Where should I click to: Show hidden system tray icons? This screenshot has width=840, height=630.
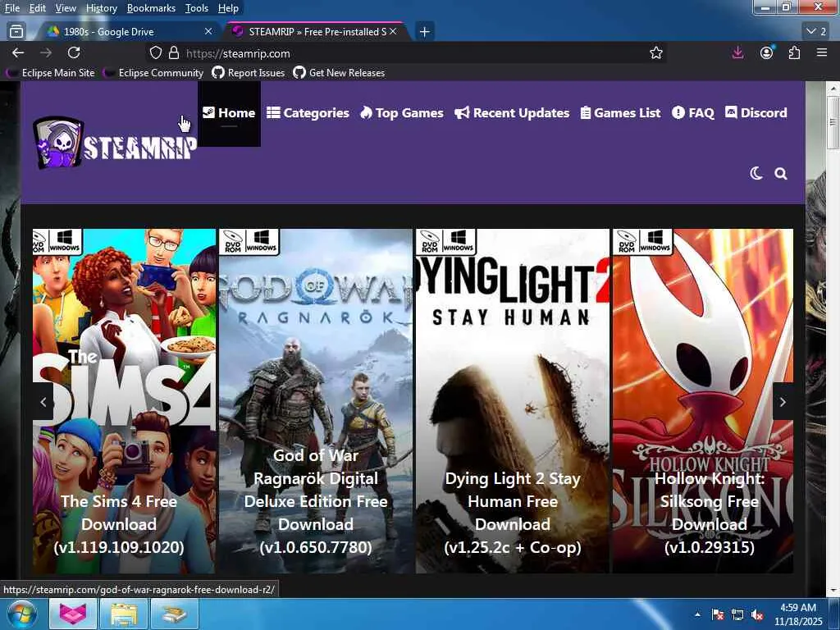click(x=697, y=614)
